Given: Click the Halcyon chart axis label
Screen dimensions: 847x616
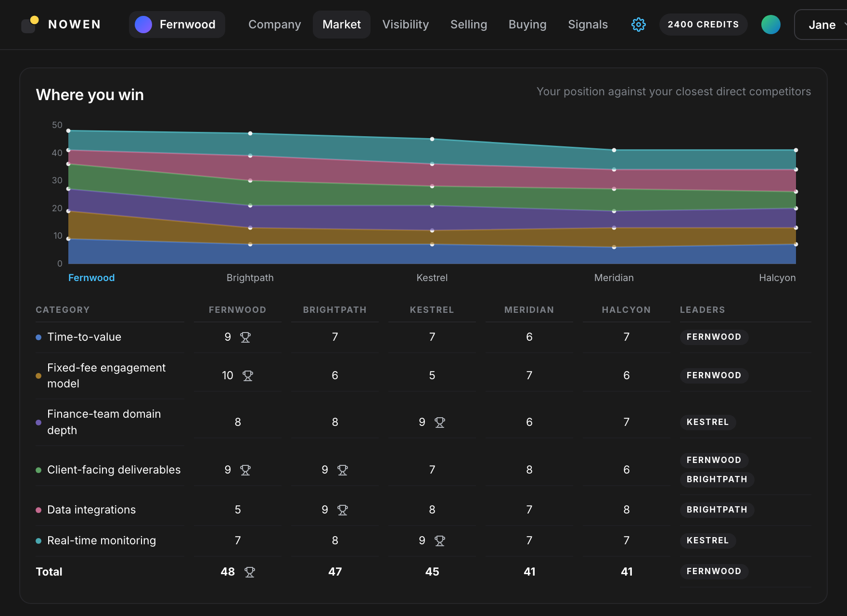Looking at the screenshot, I should point(777,278).
